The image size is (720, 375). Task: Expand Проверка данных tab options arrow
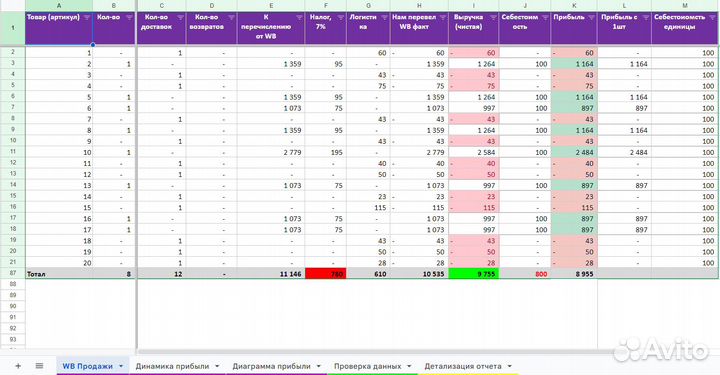(x=409, y=366)
